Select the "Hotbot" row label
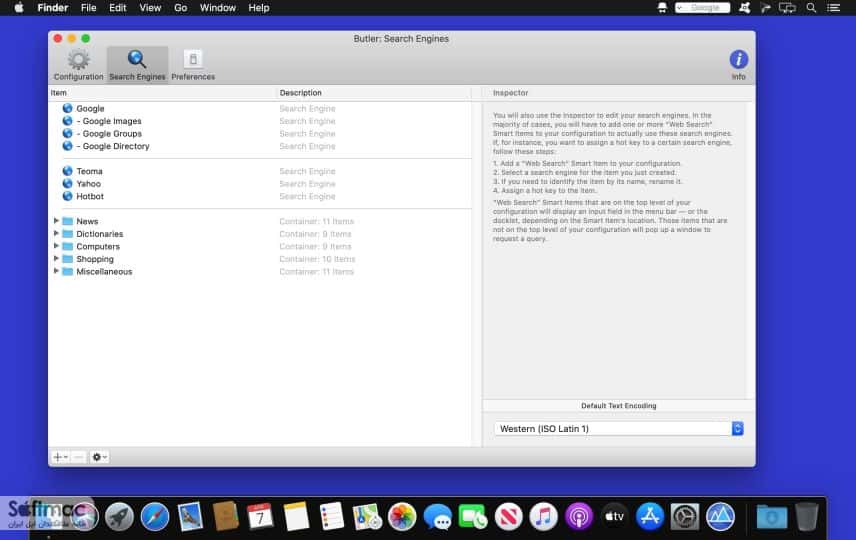This screenshot has height=540, width=856. tap(90, 196)
